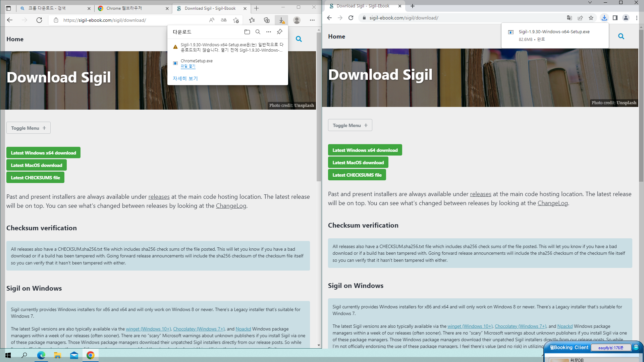Open ChangeLog link in Chrome page

pos(552,203)
